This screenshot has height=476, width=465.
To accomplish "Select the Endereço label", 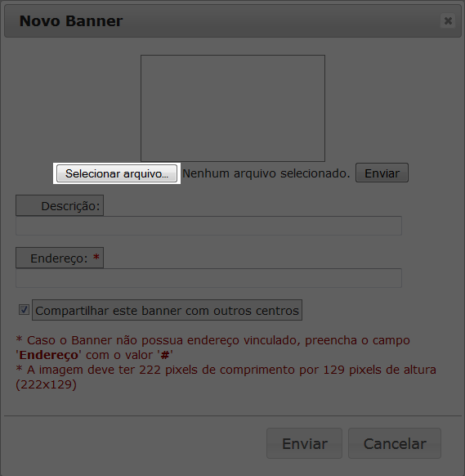I will pyautogui.click(x=60, y=258).
